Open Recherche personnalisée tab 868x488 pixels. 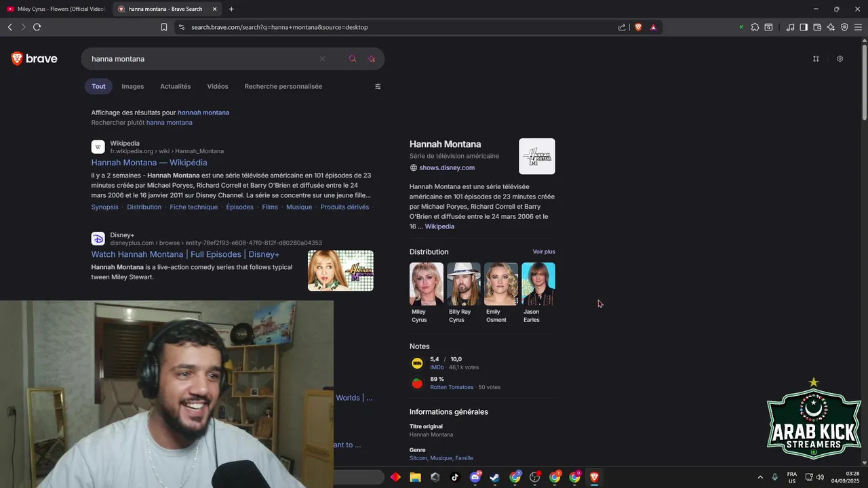click(x=283, y=86)
